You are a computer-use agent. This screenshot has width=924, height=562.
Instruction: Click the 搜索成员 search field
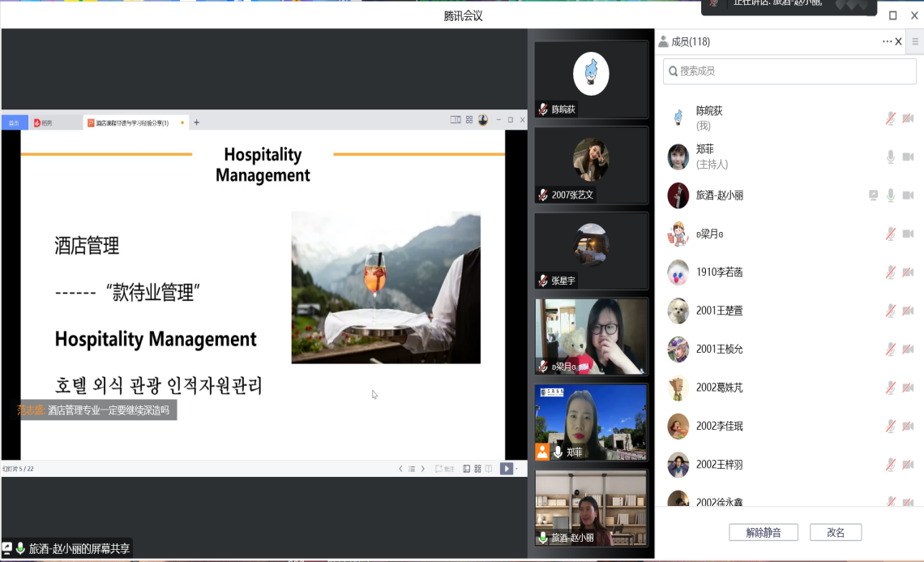click(789, 71)
